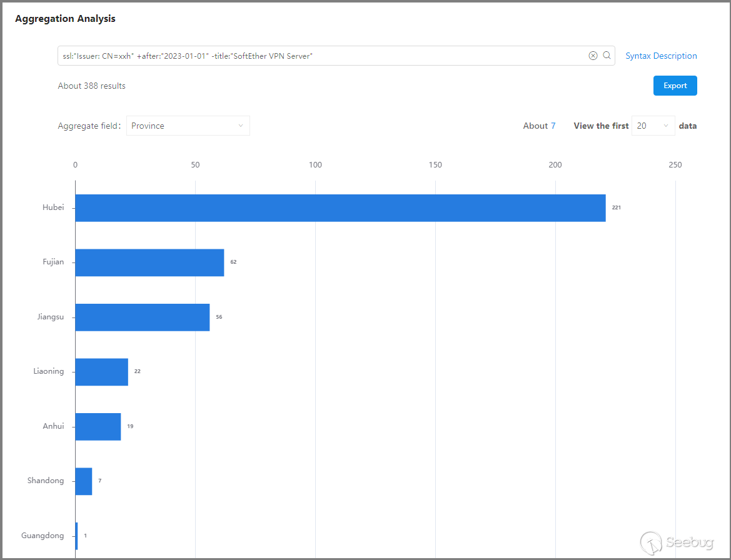
Task: Clear the search query with the X icon
Action: click(x=593, y=56)
